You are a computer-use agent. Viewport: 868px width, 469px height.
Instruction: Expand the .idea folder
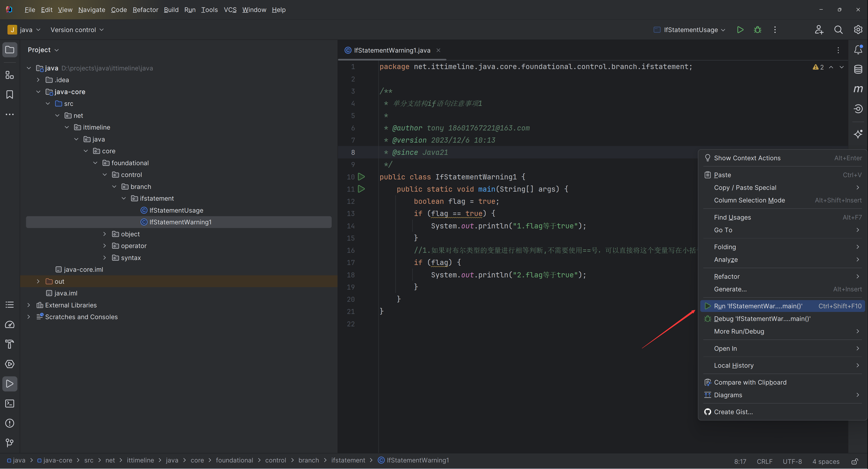tap(38, 80)
